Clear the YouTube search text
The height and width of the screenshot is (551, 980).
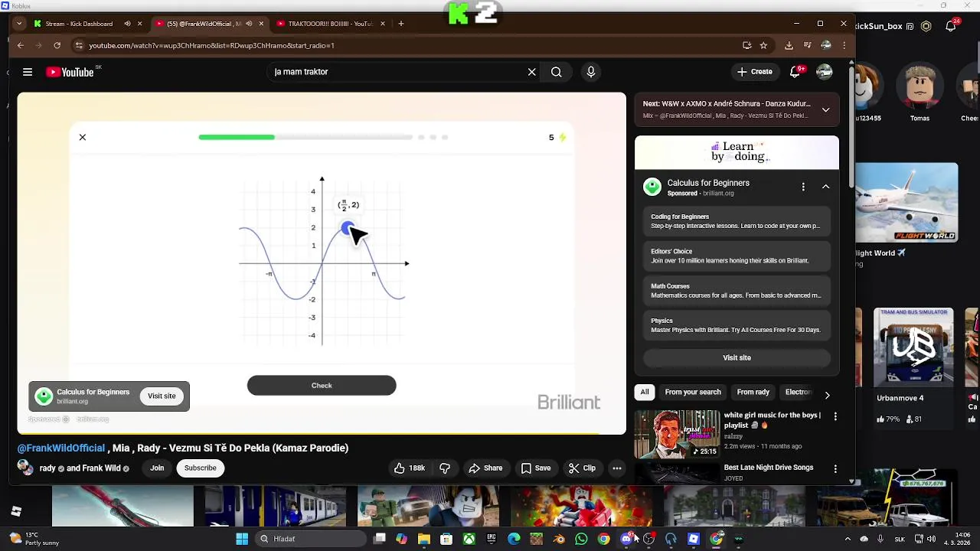(x=531, y=72)
